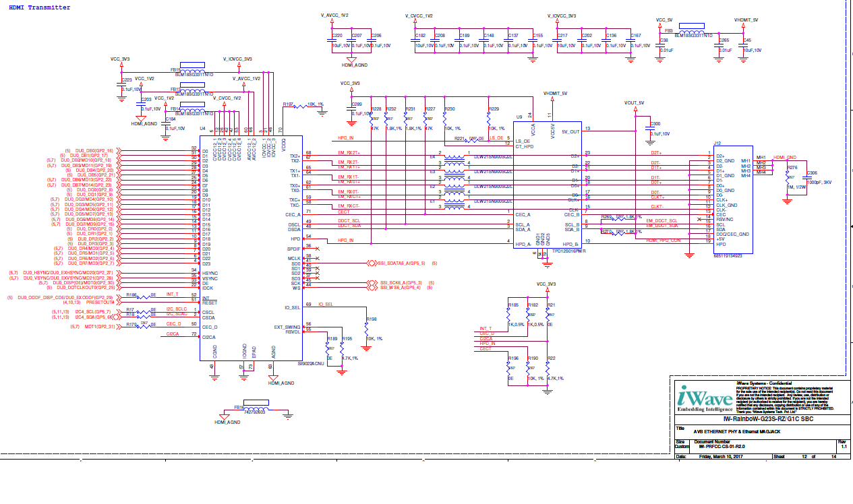The height and width of the screenshot is (504, 853).
Task: Click the VHDMIT_5V label above C45
Action: [x=745, y=20]
